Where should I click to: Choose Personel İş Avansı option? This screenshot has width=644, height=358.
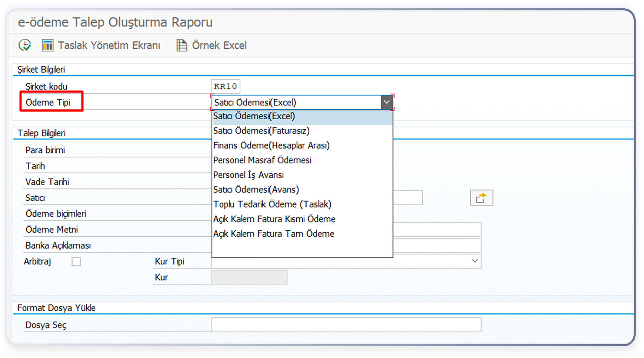coord(248,175)
